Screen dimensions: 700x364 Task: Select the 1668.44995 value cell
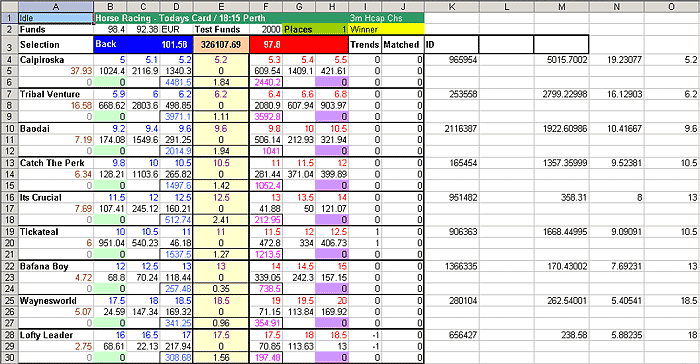click(x=562, y=232)
